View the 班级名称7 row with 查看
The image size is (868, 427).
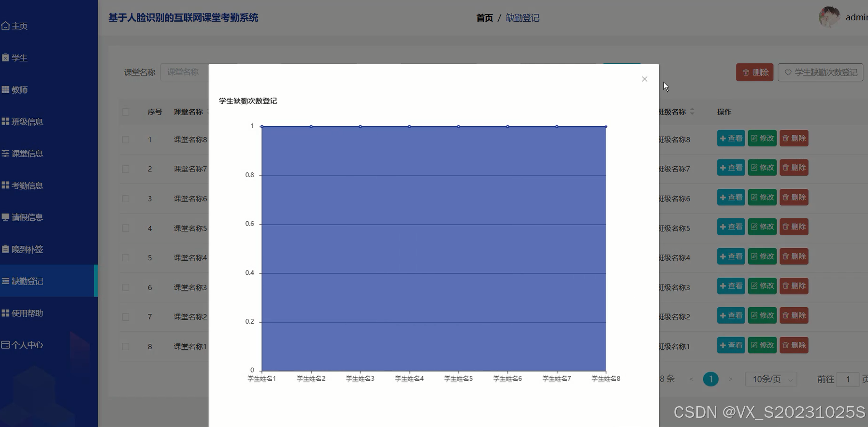731,168
